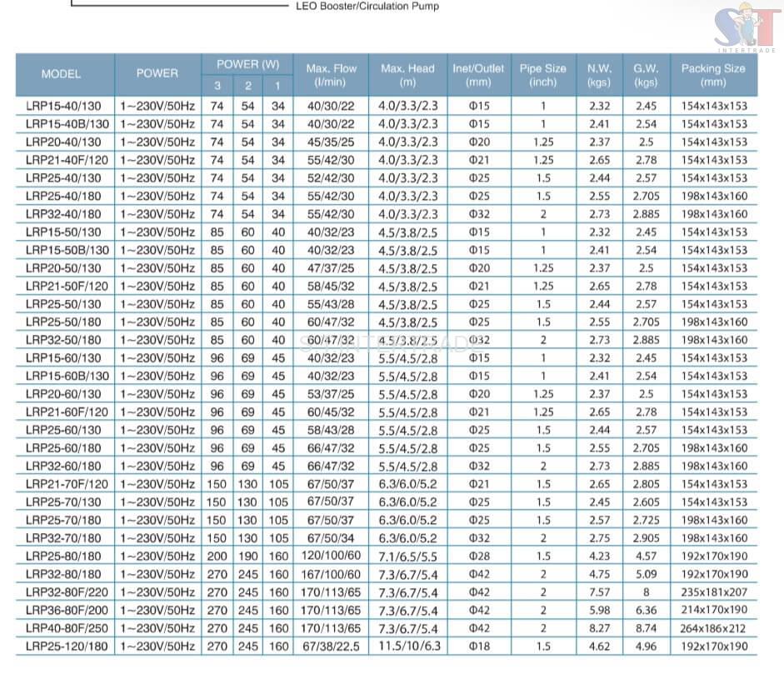Click the Max. Head (m) header
Screen dimensions: 784x689
click(x=407, y=75)
